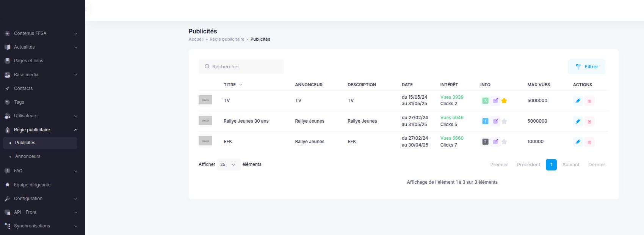Click the Précédent pagination link

528,165
